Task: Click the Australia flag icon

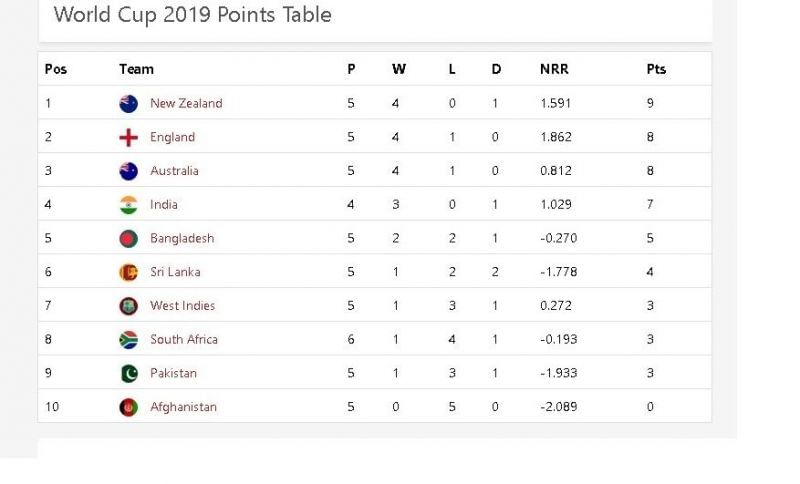Action: pyautogui.click(x=128, y=171)
